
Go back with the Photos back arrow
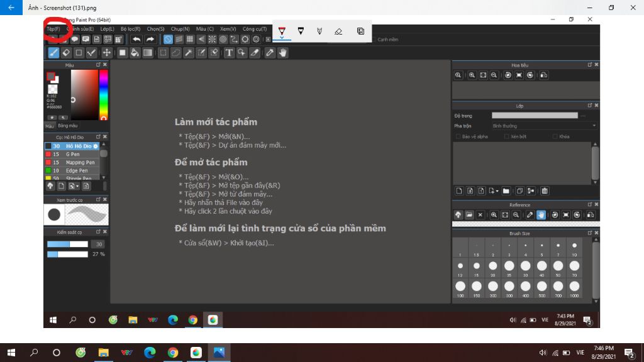11,8
